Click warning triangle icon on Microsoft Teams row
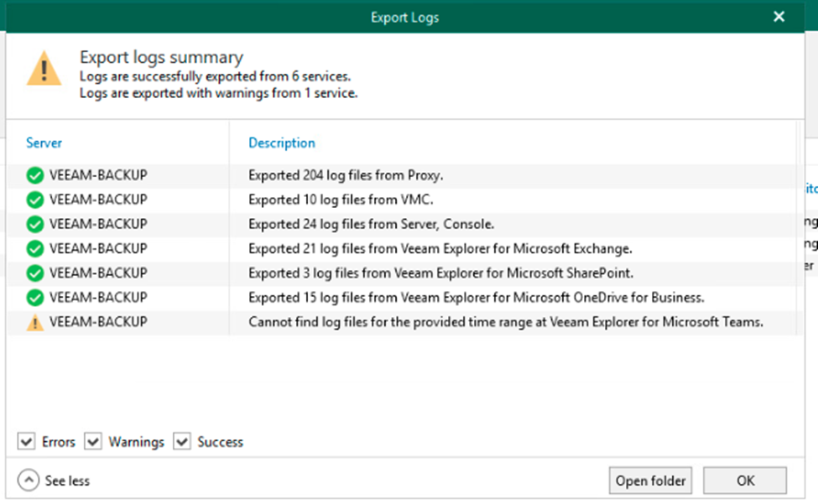The height and width of the screenshot is (504, 818). point(35,322)
